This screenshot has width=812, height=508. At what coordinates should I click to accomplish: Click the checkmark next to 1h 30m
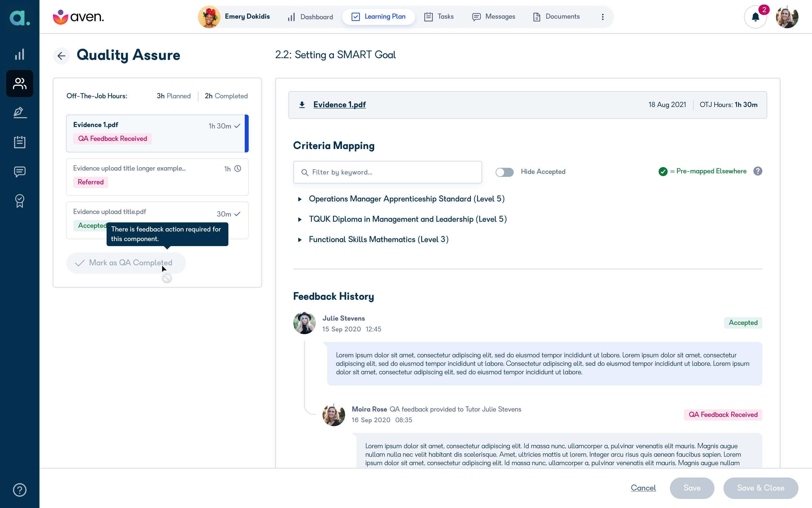coord(237,126)
